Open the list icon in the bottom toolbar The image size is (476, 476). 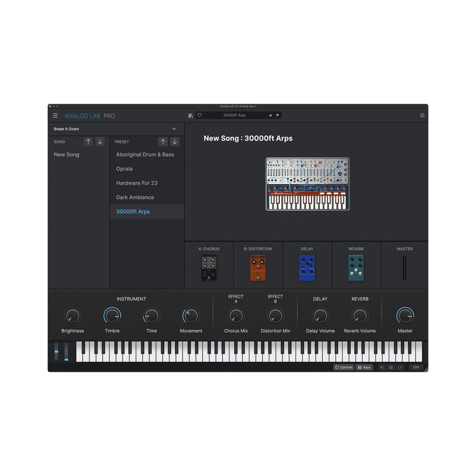(391, 367)
